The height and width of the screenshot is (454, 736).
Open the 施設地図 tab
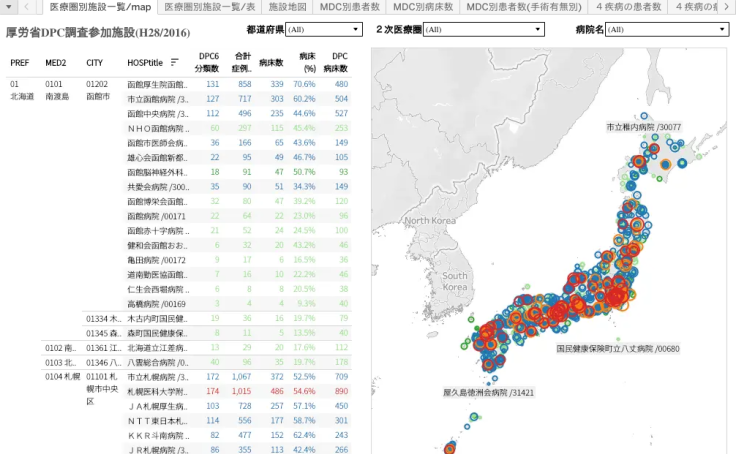(287, 7)
